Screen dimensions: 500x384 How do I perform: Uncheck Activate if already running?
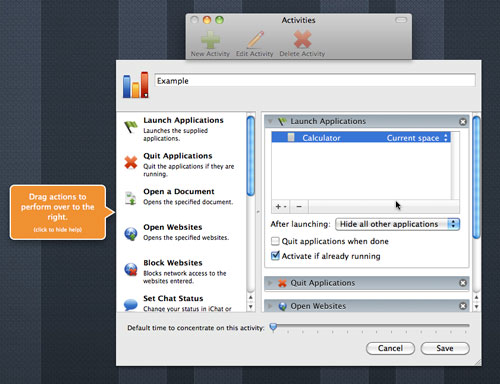[x=275, y=256]
